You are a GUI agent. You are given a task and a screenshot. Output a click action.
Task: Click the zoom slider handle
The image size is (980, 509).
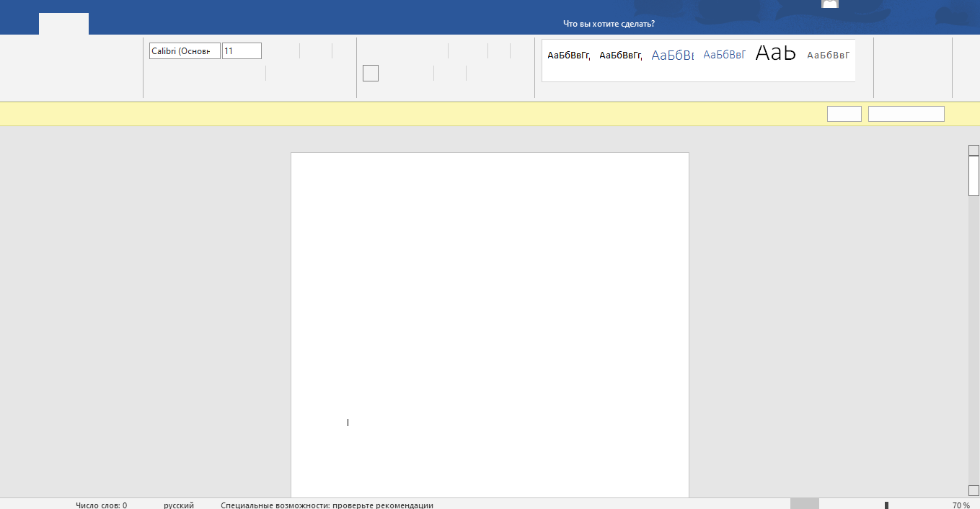(x=886, y=505)
